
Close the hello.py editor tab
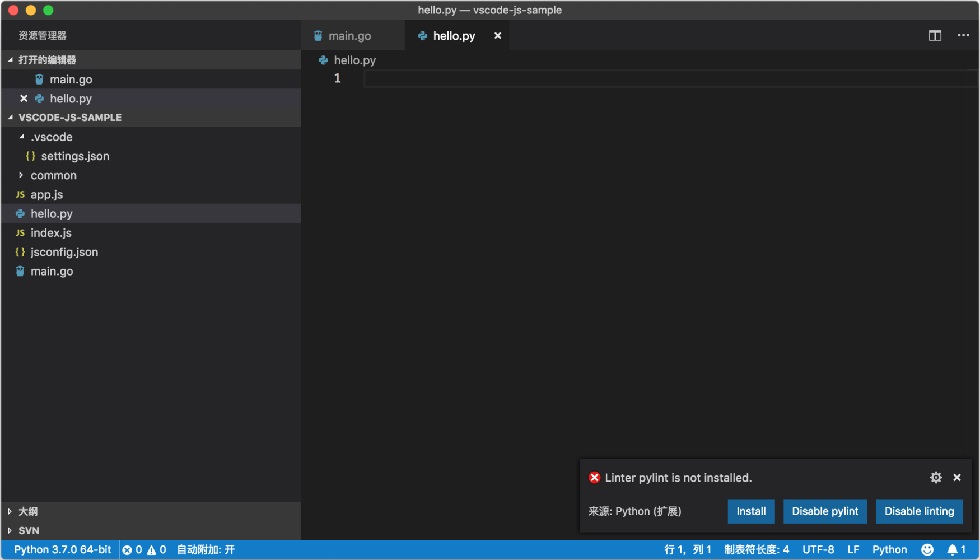pyautogui.click(x=498, y=36)
